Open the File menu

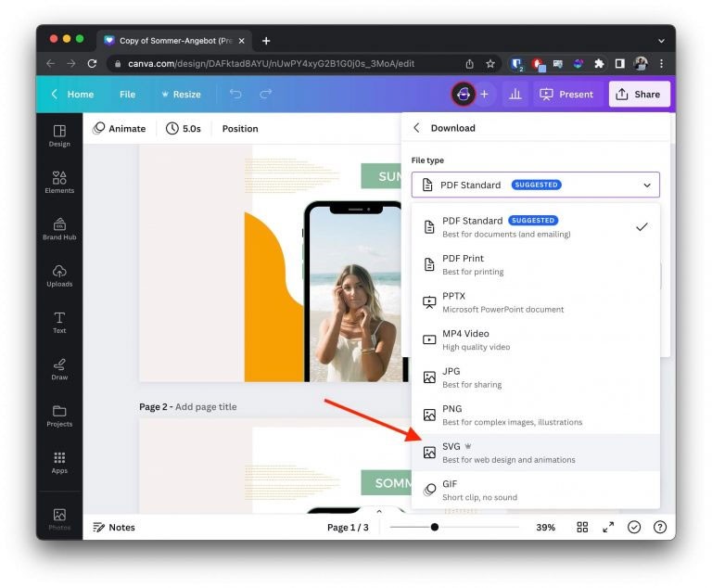click(x=127, y=94)
